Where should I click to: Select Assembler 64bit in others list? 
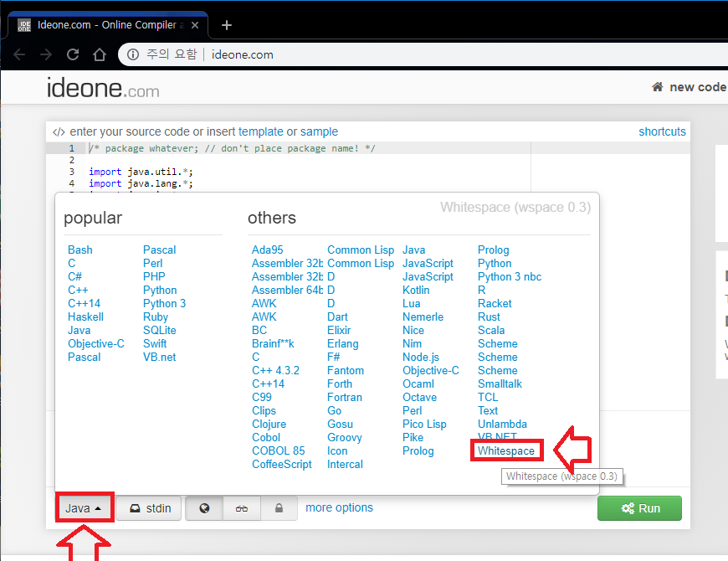pyautogui.click(x=287, y=291)
